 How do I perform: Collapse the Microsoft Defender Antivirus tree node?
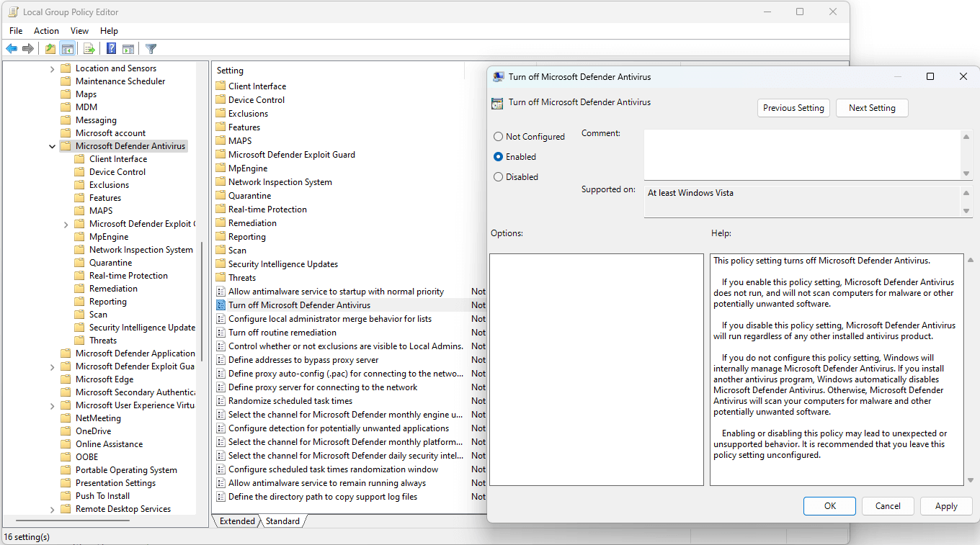tap(52, 146)
